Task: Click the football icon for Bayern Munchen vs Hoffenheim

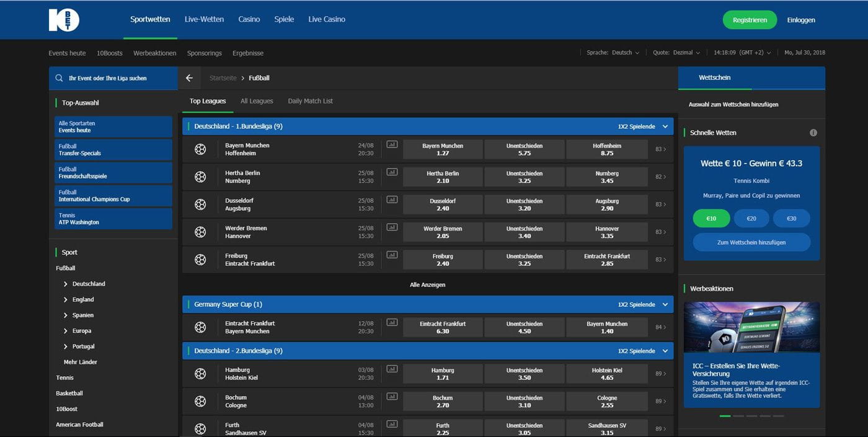Action: [200, 149]
